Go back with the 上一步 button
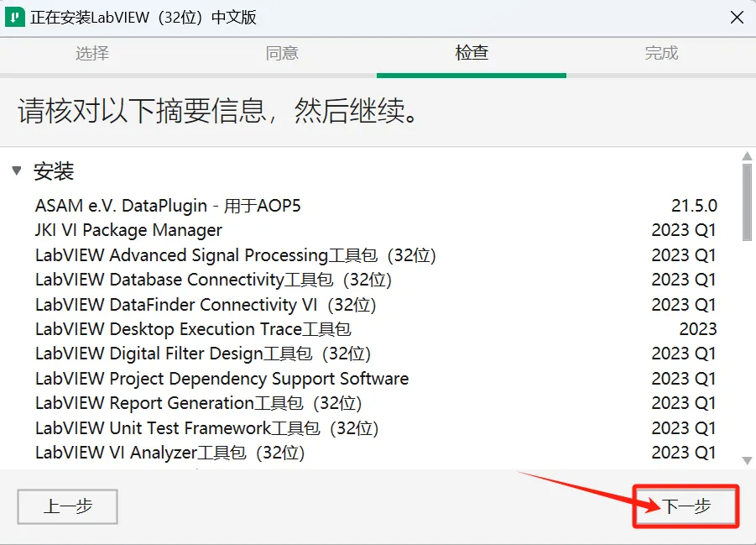The width and height of the screenshot is (756, 545). point(67,506)
